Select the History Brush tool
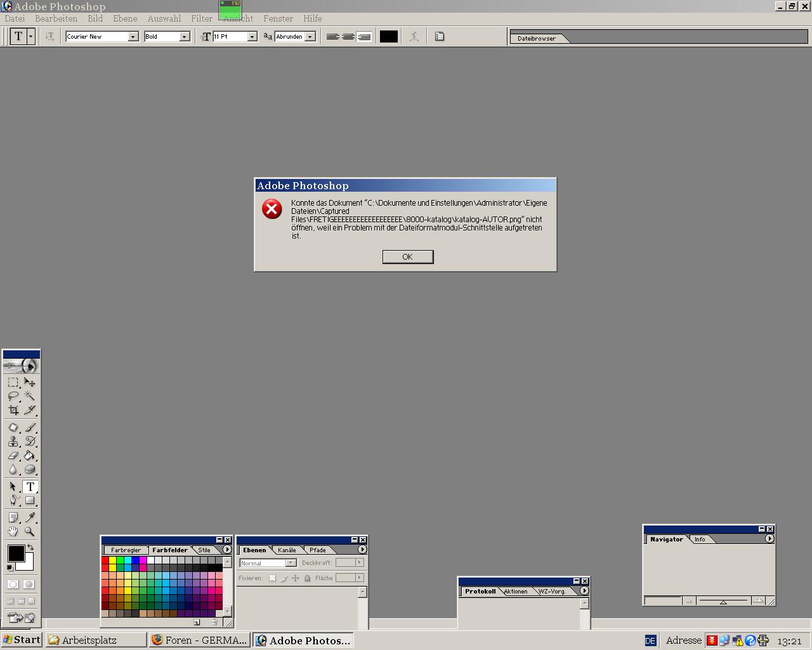 pos(29,442)
